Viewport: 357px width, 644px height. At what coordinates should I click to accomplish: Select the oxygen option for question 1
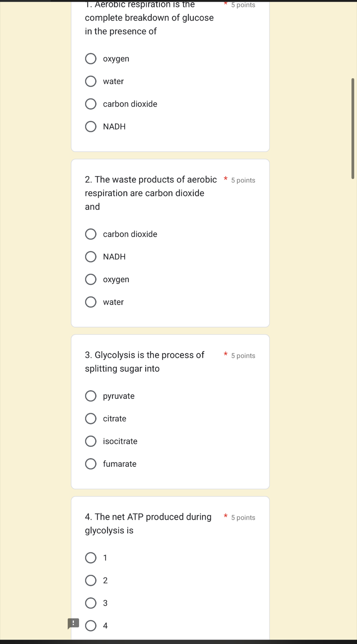[91, 58]
